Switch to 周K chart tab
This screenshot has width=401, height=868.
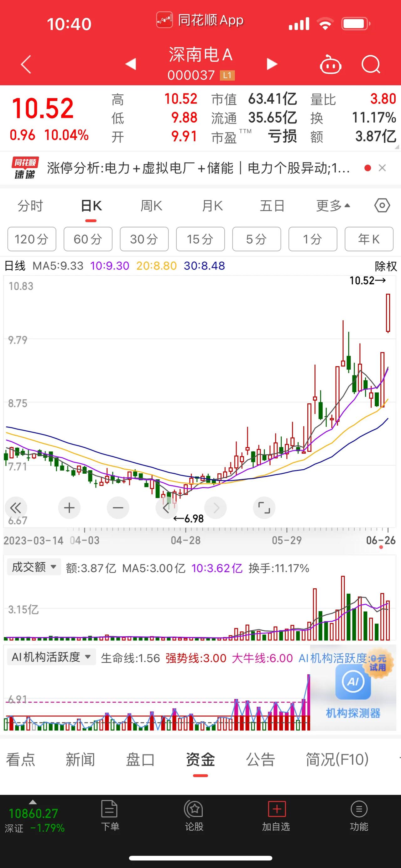click(152, 206)
